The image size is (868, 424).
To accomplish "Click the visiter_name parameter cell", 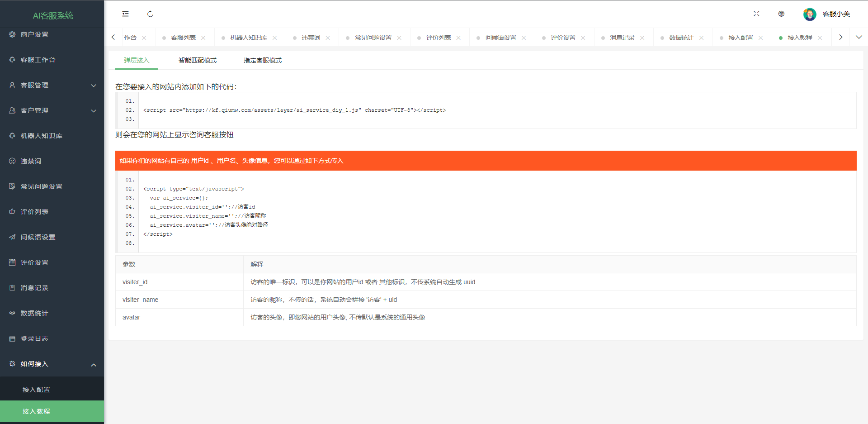I will [179, 300].
